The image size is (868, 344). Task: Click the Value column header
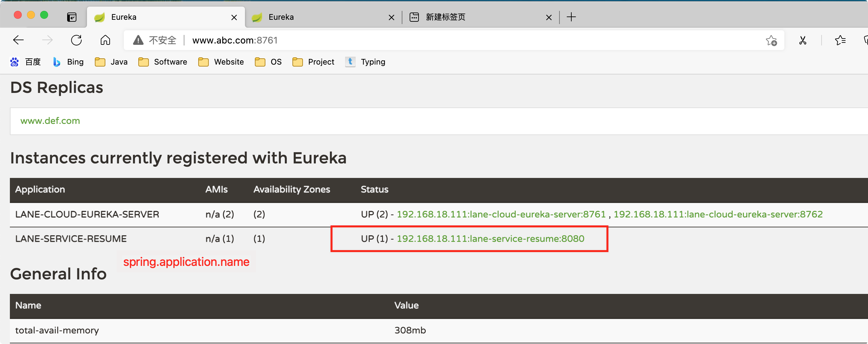point(406,305)
